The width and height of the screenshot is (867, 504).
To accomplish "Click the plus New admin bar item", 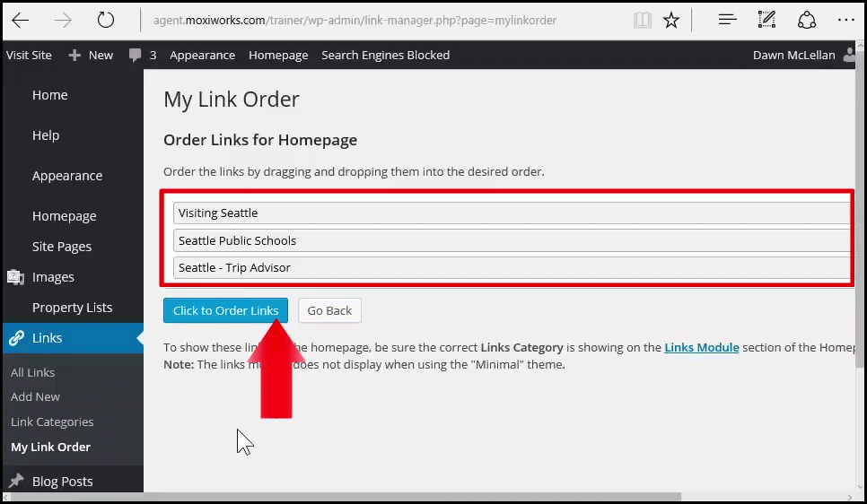I will (91, 55).
